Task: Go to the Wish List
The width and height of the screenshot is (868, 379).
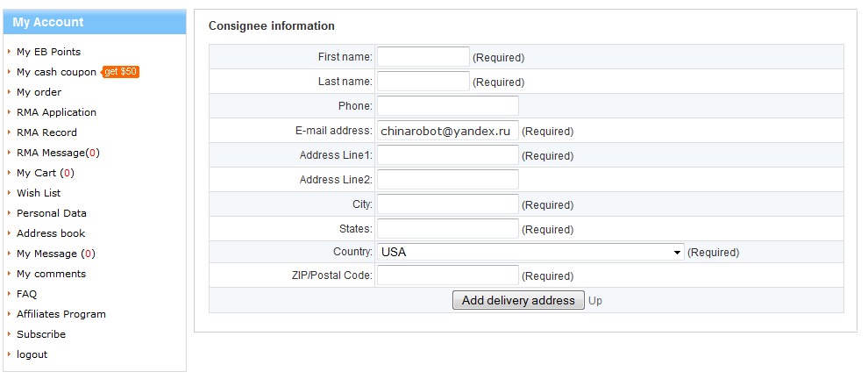Action: [39, 193]
